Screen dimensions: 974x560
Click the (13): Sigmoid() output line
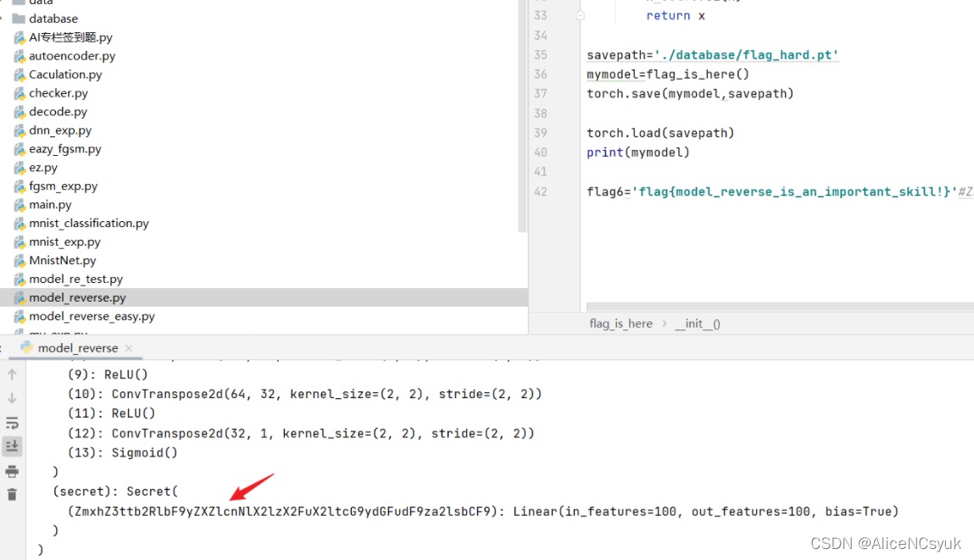click(x=122, y=452)
